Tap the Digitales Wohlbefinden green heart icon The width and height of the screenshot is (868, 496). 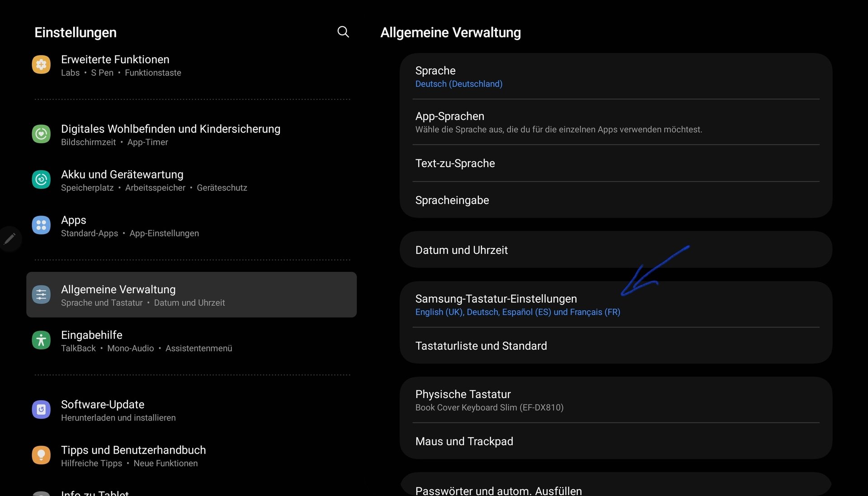point(41,134)
